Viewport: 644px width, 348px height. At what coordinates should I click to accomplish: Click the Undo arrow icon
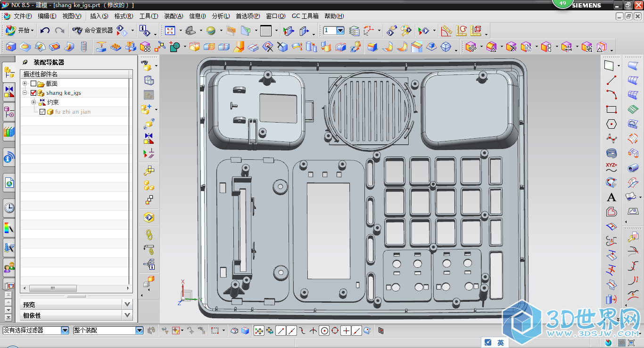(x=45, y=31)
